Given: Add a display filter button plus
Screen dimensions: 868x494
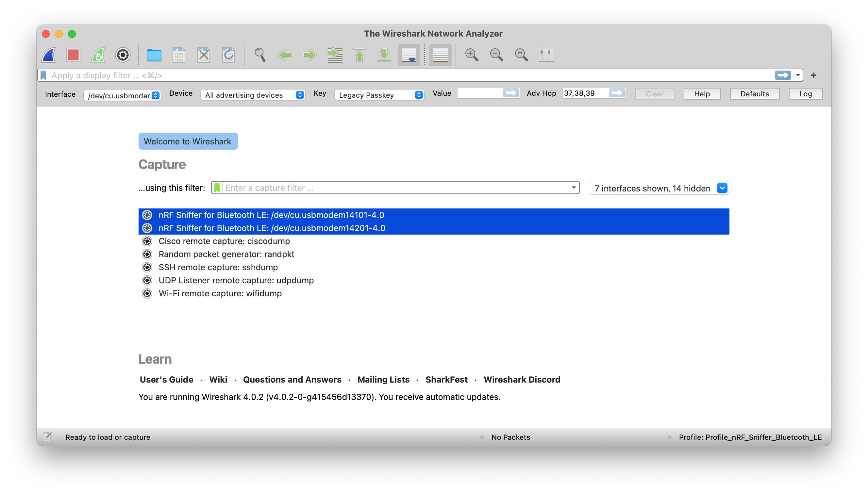Looking at the screenshot, I should [813, 75].
